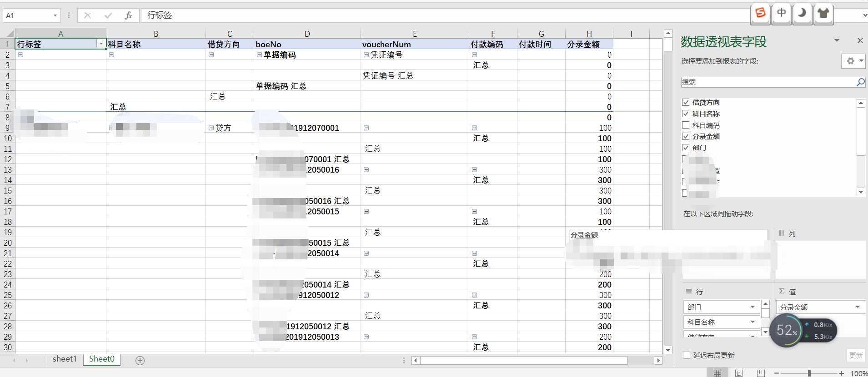Open the pivot fields gear tools menu
Image resolution: width=868 pixels, height=377 pixels.
tap(853, 61)
